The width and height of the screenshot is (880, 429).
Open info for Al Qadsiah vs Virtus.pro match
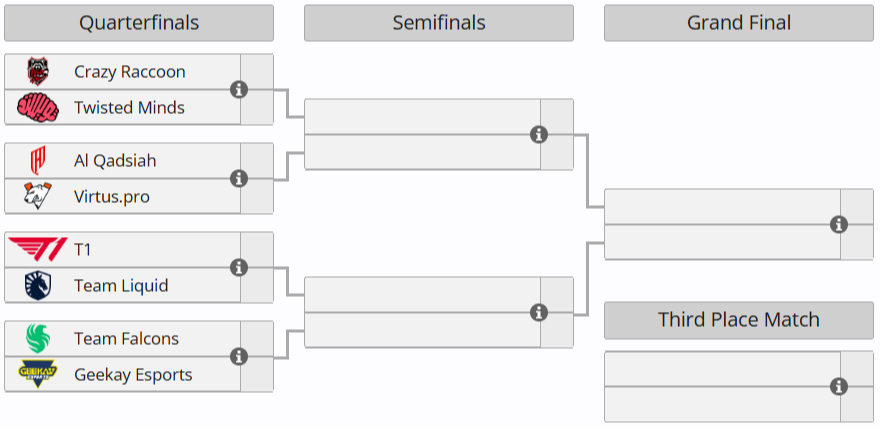[239, 179]
